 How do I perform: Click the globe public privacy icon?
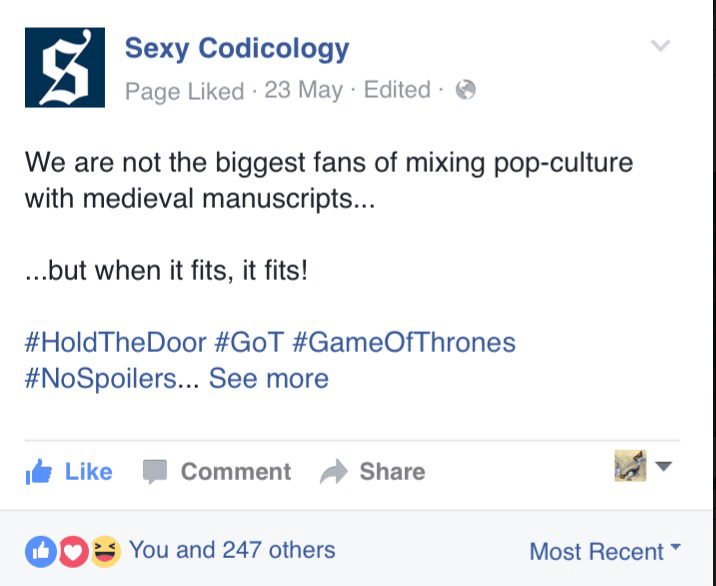pyautogui.click(x=465, y=90)
